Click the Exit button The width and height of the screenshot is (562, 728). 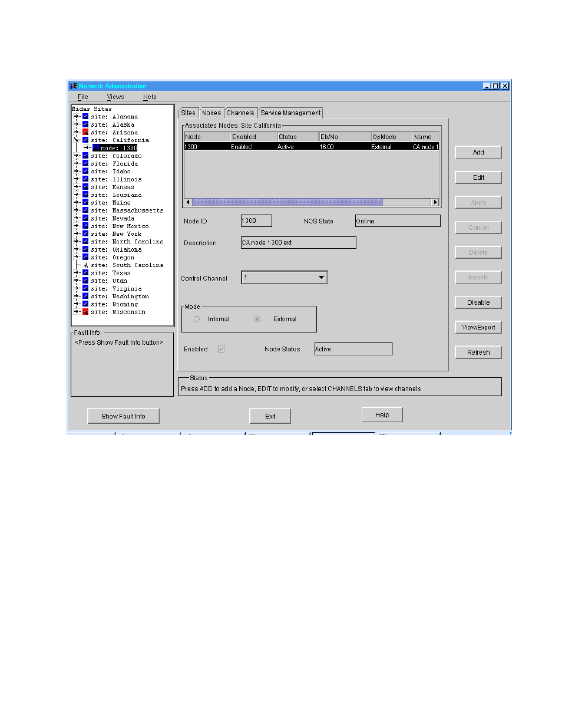click(x=270, y=416)
